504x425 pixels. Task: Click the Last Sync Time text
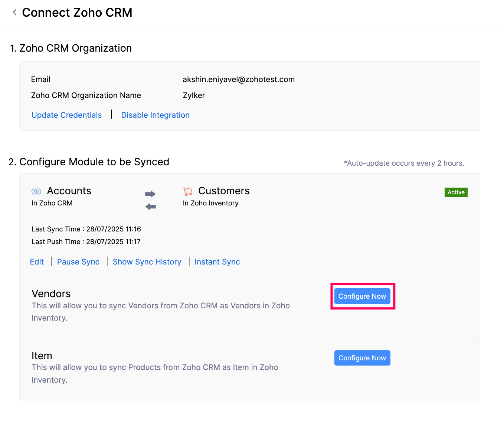click(x=86, y=229)
